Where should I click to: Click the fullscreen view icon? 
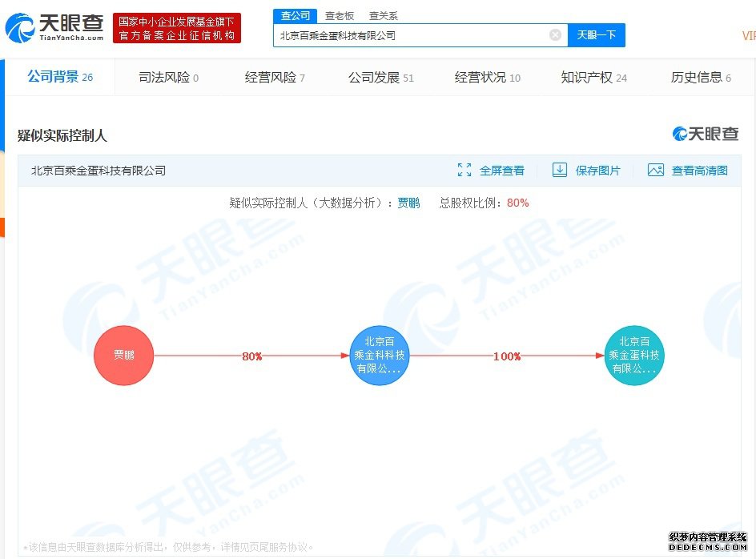coord(464,170)
